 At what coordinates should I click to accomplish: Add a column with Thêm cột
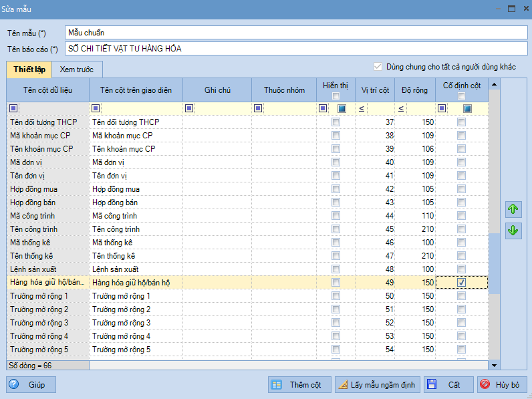[299, 384]
